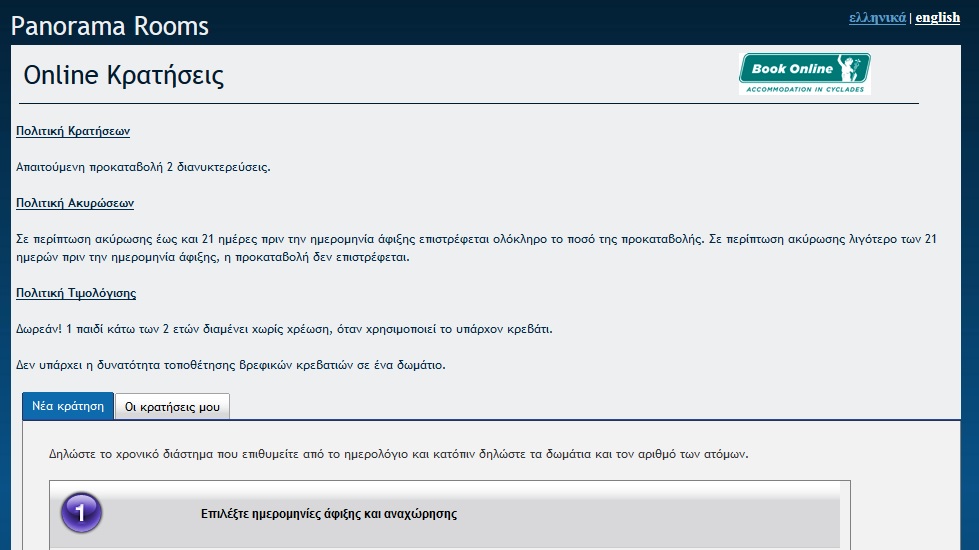Click the Panorama Rooms site title
Image resolution: width=979 pixels, height=550 pixels.
110,26
